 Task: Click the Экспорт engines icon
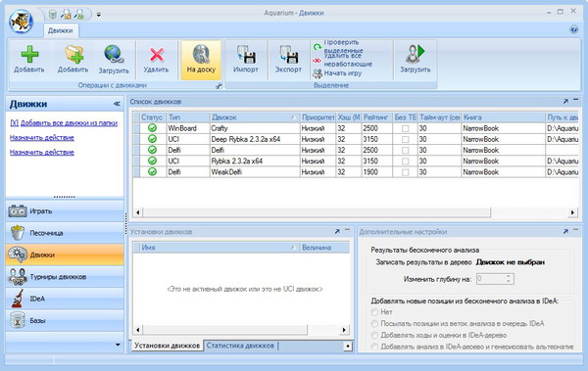[288, 55]
